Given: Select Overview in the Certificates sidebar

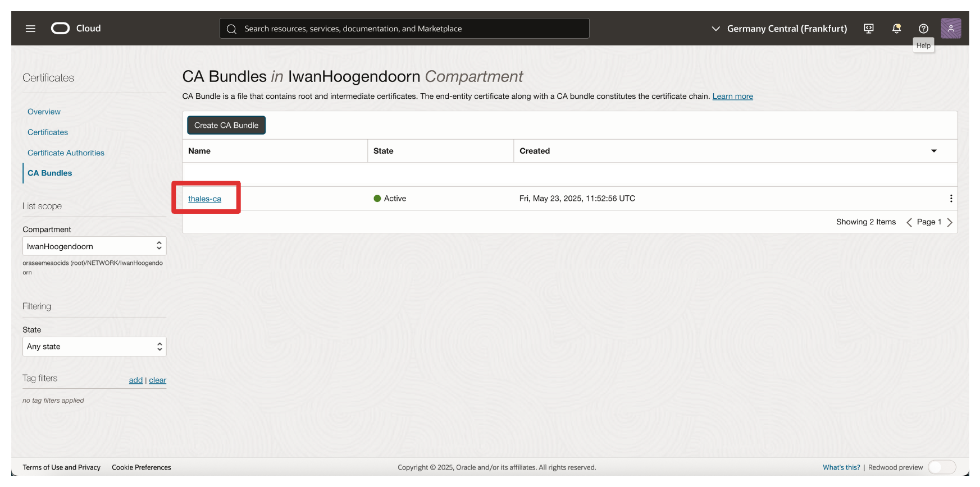Looking at the screenshot, I should tap(44, 112).
